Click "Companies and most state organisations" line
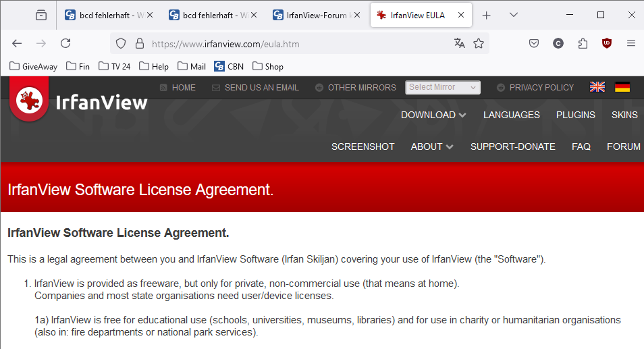This screenshot has height=349, width=644. (184, 296)
